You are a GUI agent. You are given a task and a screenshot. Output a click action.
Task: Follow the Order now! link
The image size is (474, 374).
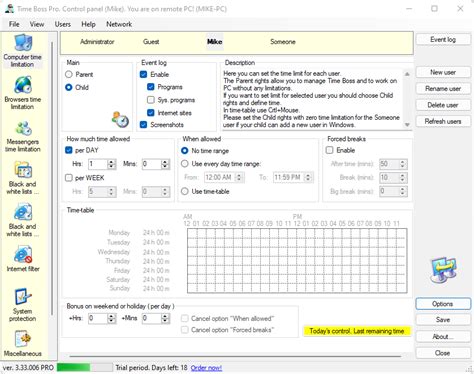coord(206,368)
